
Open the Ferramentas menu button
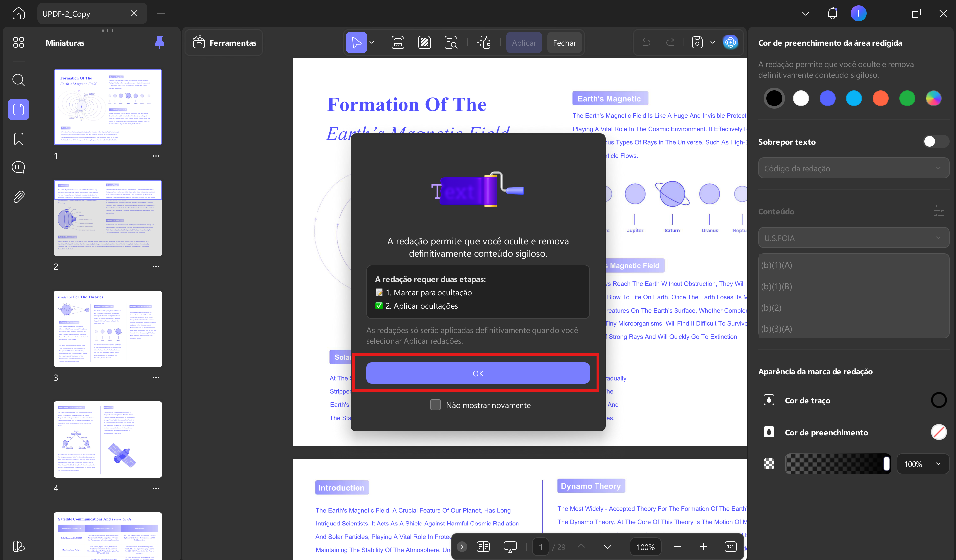pos(224,42)
